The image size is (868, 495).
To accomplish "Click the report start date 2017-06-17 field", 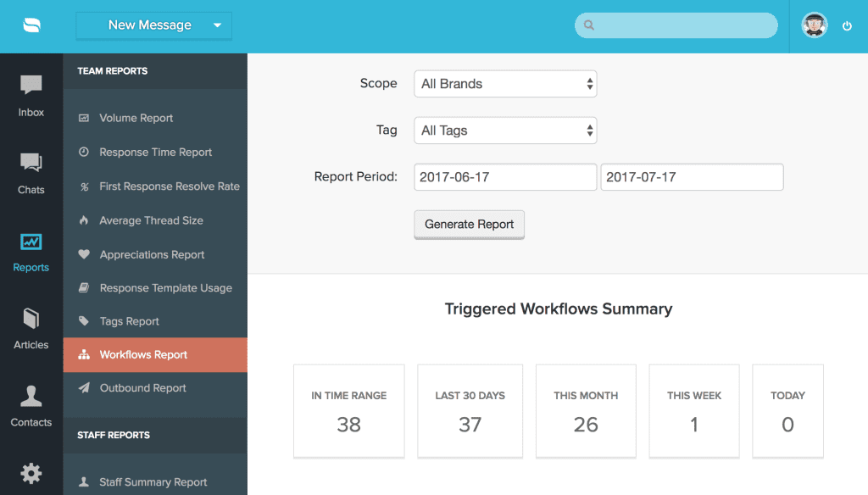I will tap(505, 177).
